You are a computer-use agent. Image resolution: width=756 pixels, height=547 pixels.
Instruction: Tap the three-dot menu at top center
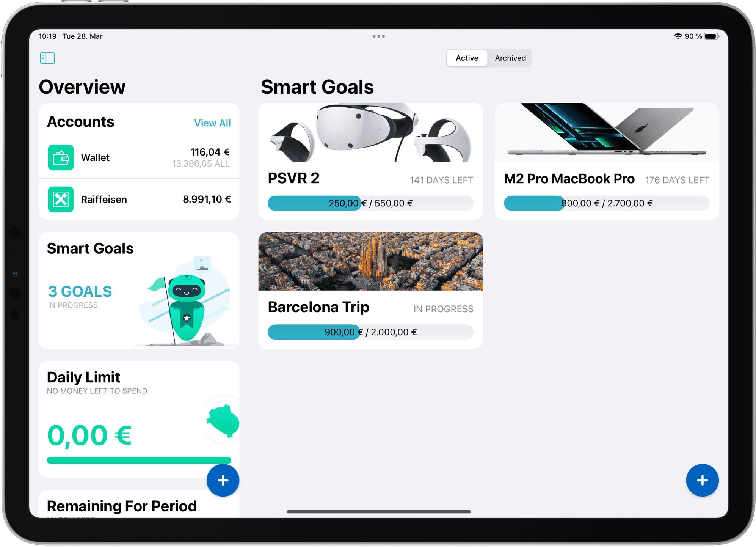click(378, 36)
